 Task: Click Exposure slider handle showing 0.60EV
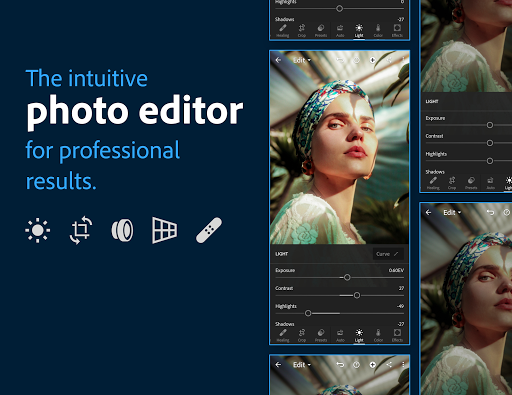pos(347,277)
